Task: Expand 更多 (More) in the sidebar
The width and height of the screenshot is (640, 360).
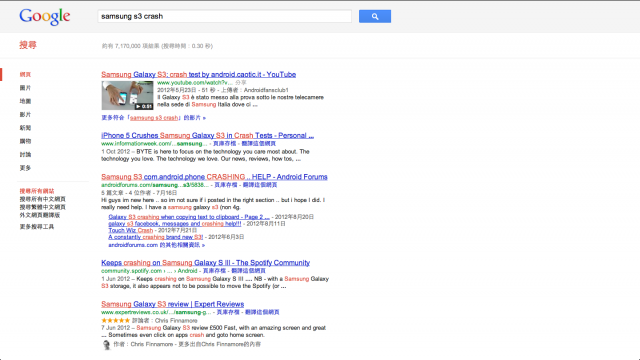Action: pos(25,168)
